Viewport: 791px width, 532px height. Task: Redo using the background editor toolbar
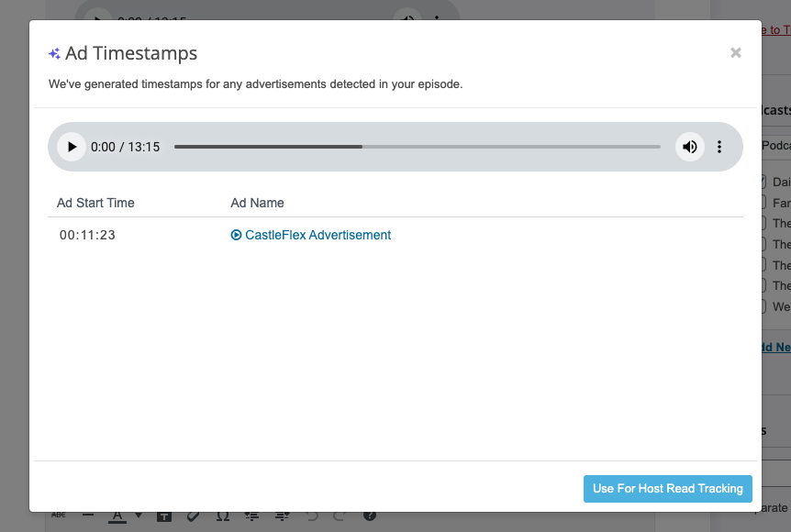(340, 515)
